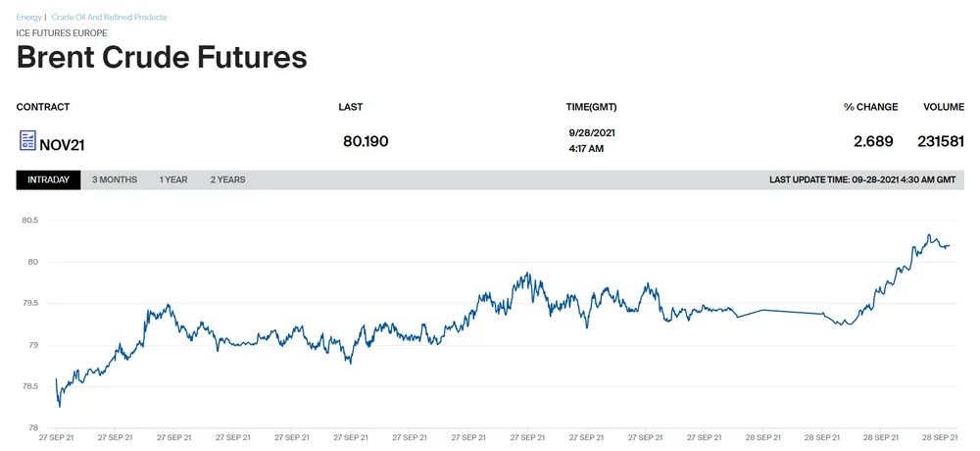Switch chart to 3 MONTHS view

pyautogui.click(x=115, y=179)
